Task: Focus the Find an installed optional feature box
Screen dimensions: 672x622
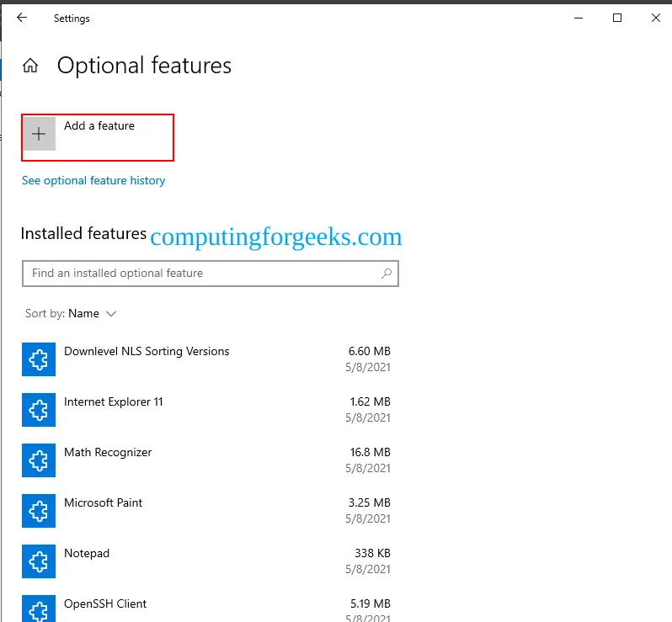Action: point(211,274)
